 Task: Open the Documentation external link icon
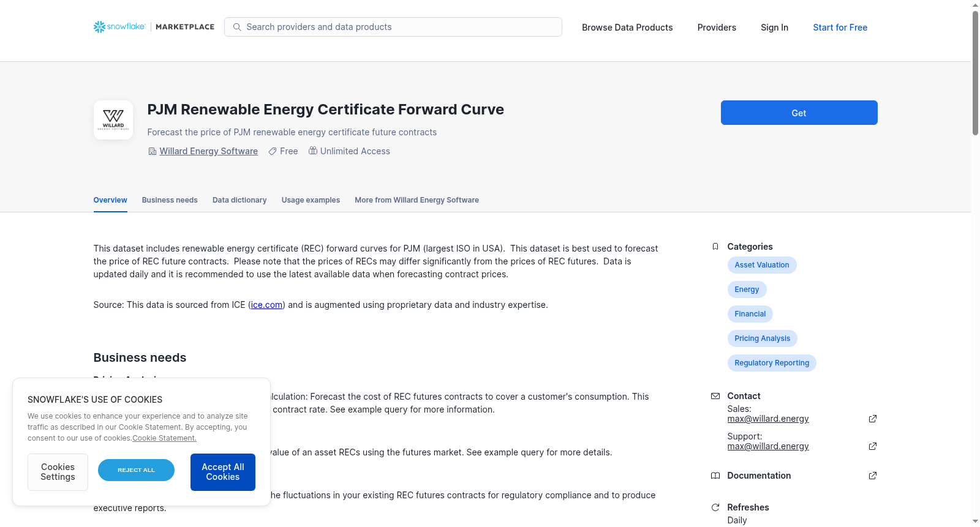[873, 476]
